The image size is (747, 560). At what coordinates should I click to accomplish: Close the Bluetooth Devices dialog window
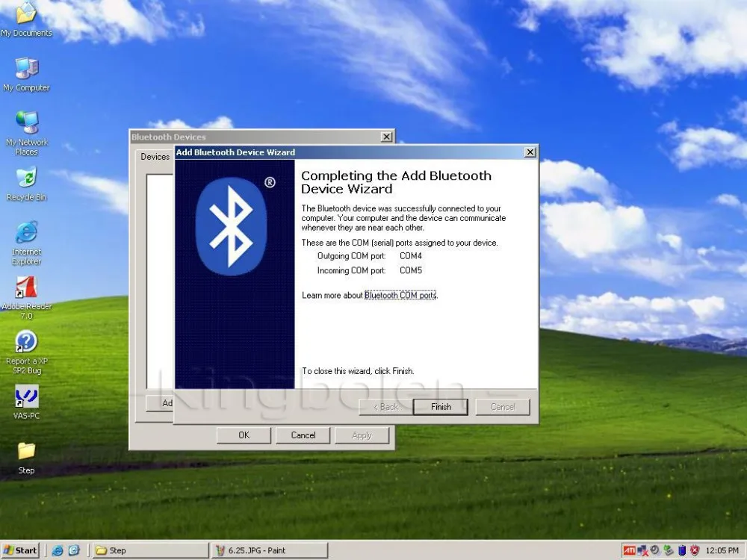coord(387,137)
